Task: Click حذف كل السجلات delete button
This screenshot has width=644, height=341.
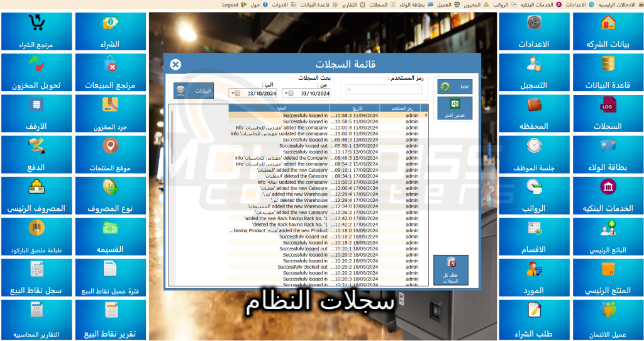Action: [x=450, y=270]
